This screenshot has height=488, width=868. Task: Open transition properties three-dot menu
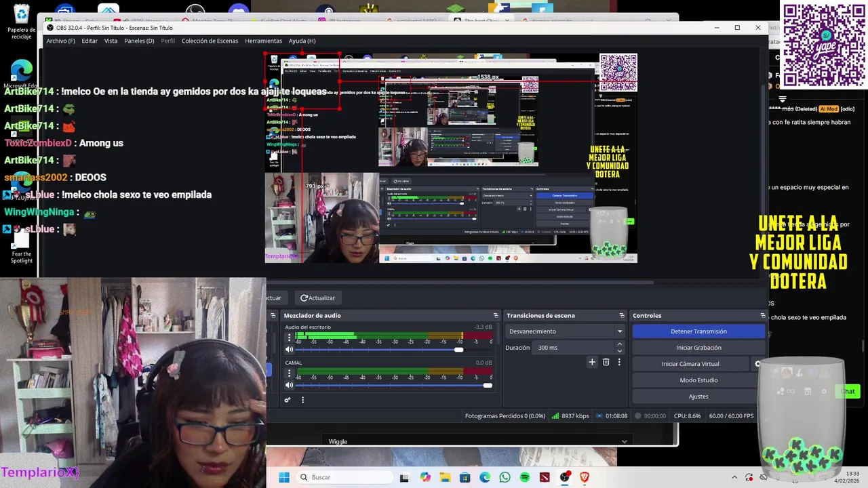[619, 363]
